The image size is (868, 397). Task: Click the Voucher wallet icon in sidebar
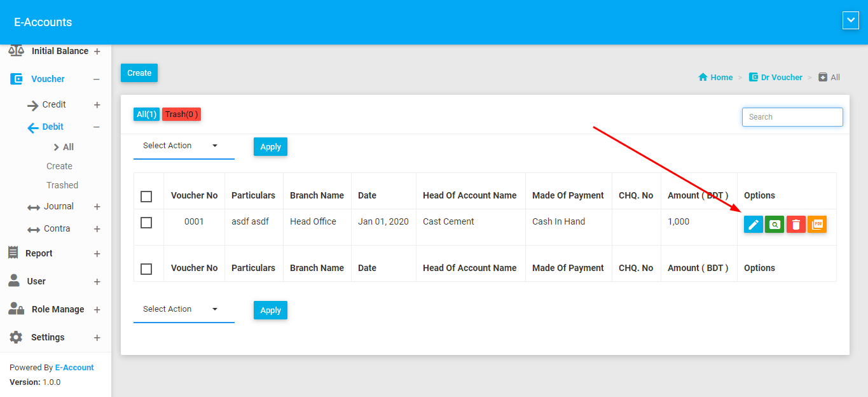click(17, 79)
